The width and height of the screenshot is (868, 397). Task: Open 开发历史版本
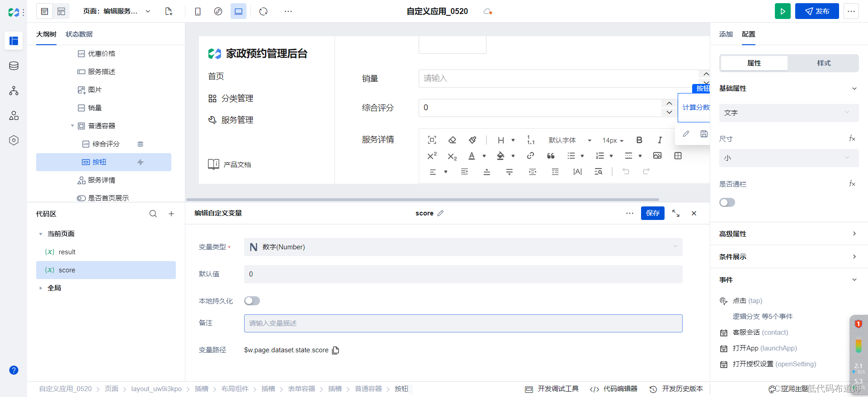tap(677, 389)
